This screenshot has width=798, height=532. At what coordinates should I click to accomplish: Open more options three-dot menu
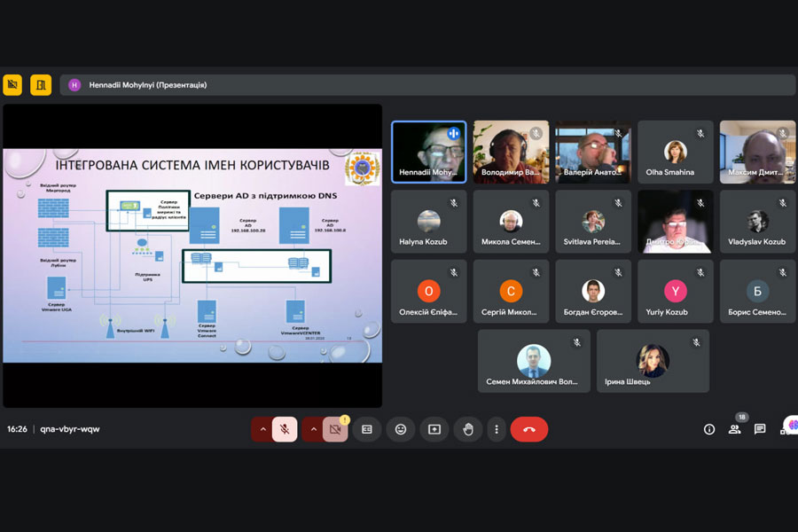pyautogui.click(x=497, y=429)
